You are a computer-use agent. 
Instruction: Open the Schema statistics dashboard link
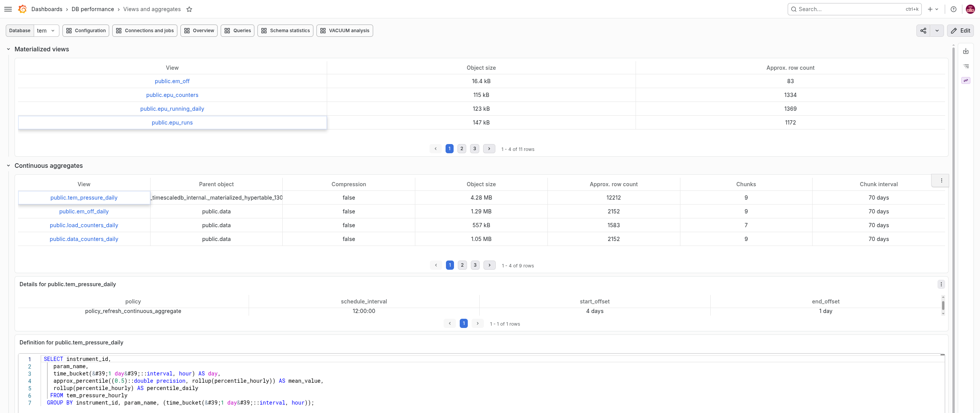tap(285, 31)
